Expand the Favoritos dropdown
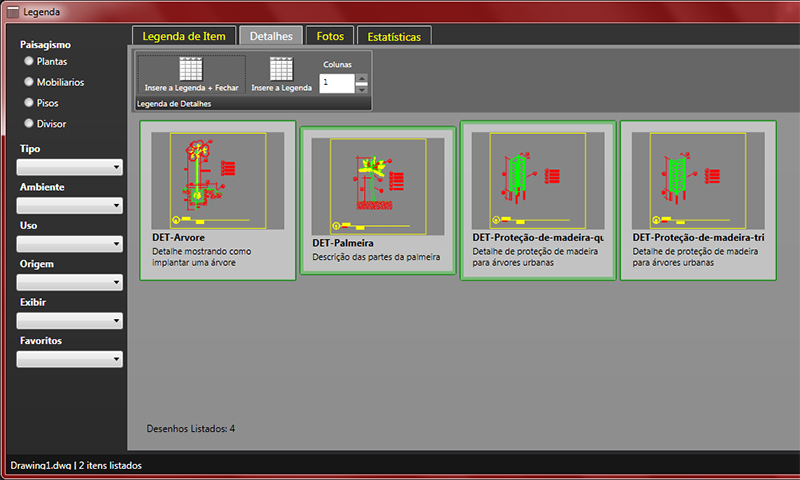Viewport: 800px width, 480px height. tap(70, 359)
